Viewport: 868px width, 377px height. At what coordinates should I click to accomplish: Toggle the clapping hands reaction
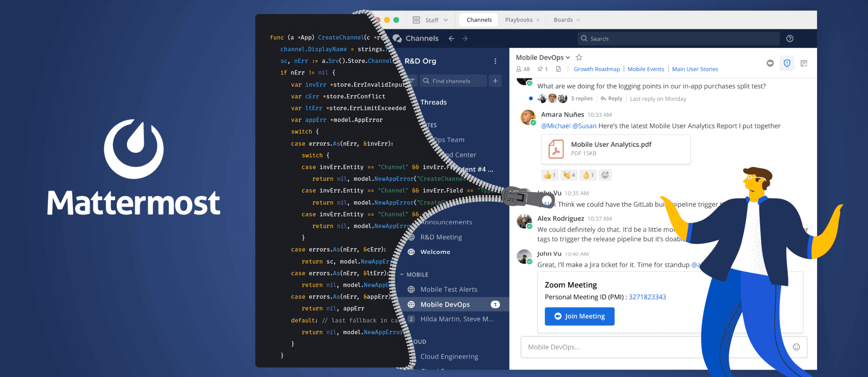(569, 175)
